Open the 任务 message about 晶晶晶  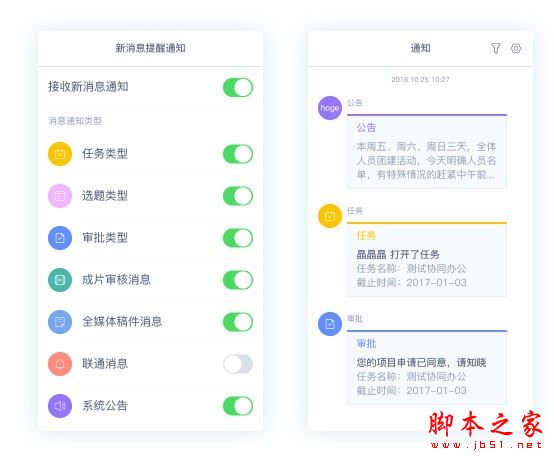pyautogui.click(x=427, y=259)
